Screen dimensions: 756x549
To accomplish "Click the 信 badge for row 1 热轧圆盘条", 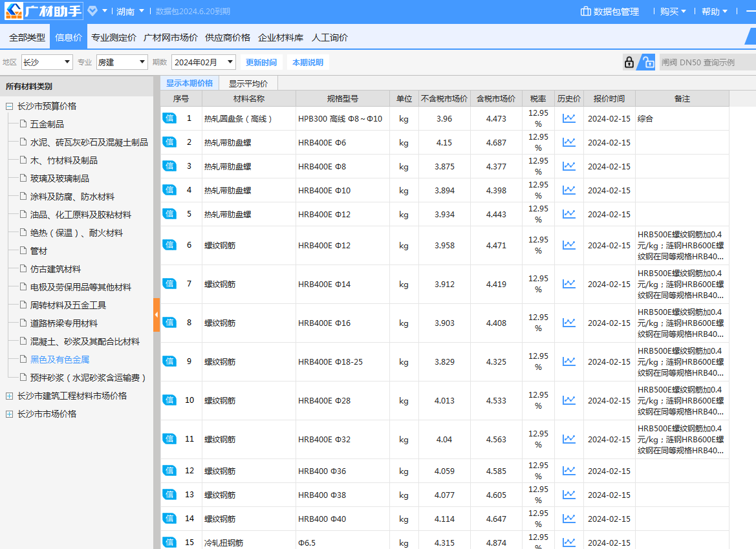I will (x=169, y=118).
